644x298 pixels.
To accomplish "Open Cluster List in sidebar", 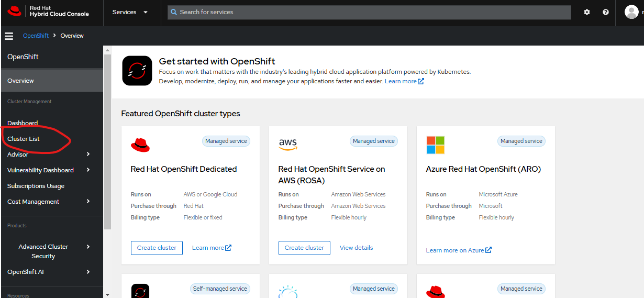I will pos(24,139).
